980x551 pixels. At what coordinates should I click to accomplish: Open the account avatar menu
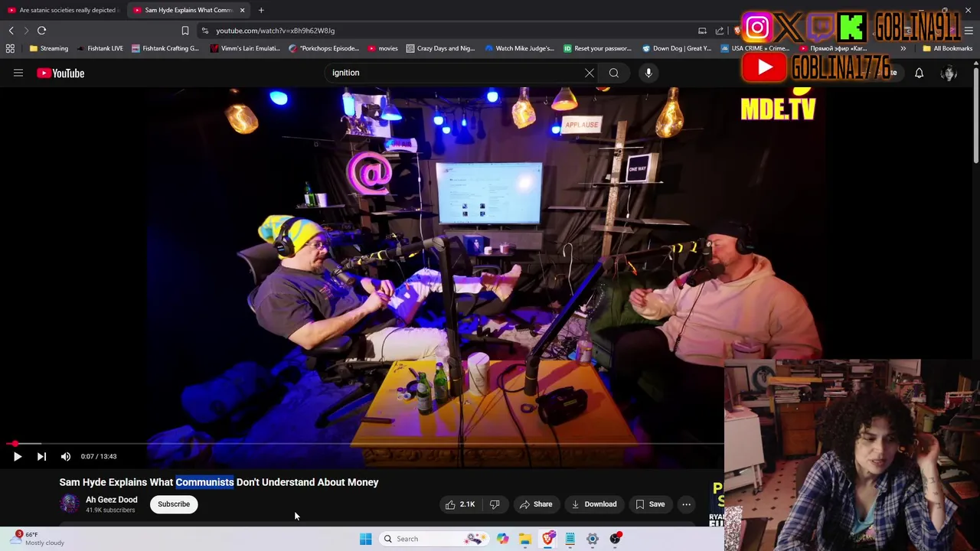949,73
